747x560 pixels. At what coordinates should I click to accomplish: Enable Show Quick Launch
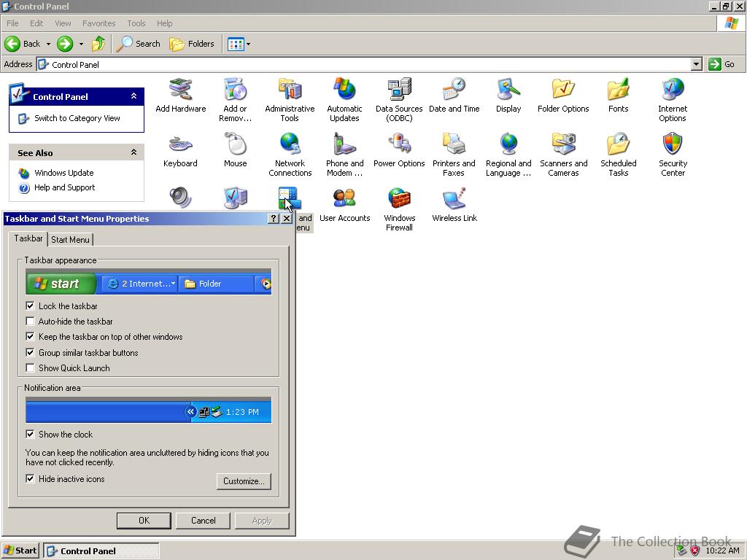[x=30, y=368]
